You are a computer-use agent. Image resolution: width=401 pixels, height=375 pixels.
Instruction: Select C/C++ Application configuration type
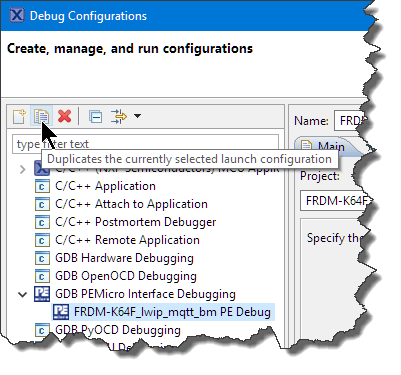pos(105,186)
